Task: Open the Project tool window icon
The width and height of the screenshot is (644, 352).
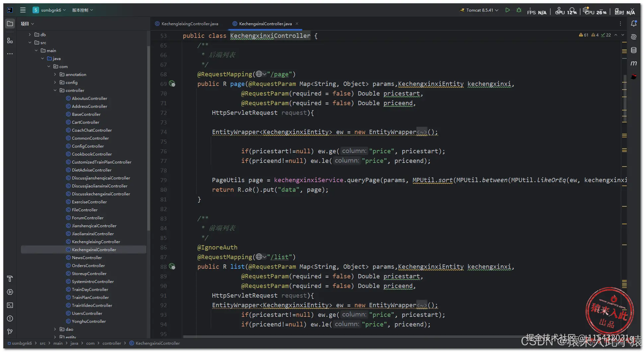Action: 10,24
